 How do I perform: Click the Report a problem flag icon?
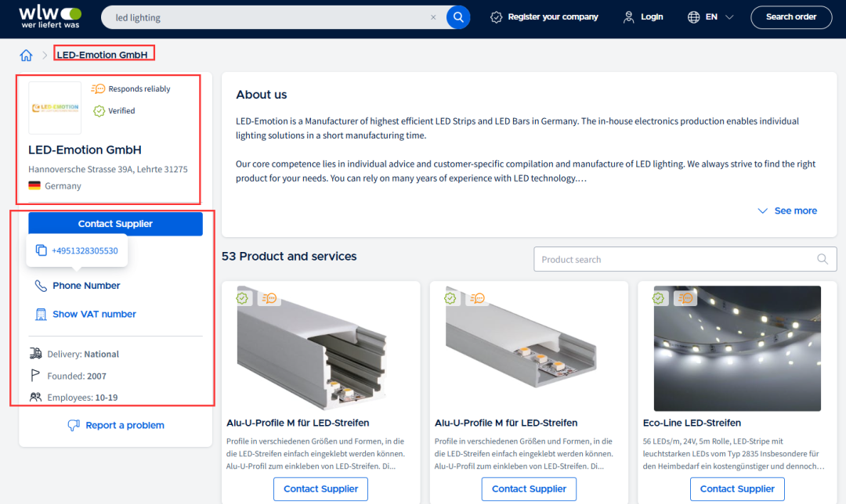click(x=74, y=425)
